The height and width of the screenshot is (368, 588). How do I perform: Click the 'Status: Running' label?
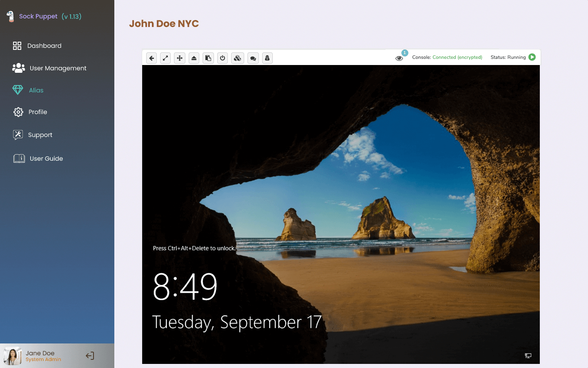click(x=508, y=57)
